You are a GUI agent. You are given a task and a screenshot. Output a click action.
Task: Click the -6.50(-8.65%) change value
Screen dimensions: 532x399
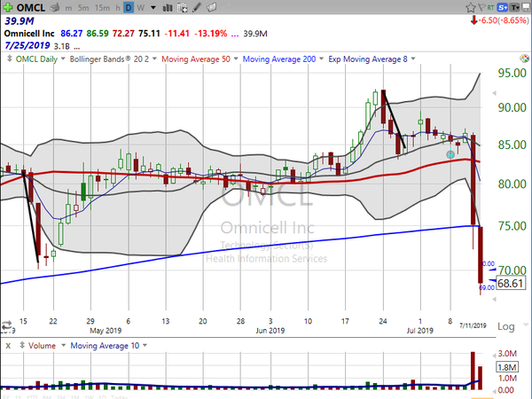[503, 20]
